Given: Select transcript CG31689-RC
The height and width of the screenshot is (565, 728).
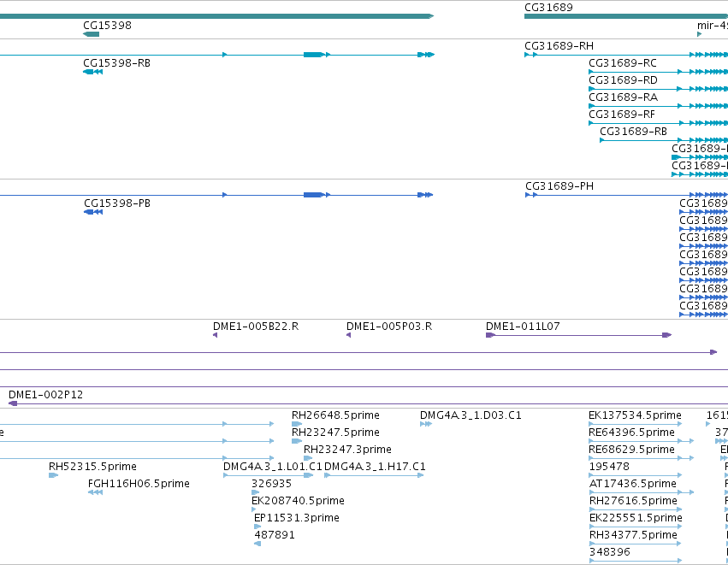Looking at the screenshot, I should pyautogui.click(x=623, y=63).
